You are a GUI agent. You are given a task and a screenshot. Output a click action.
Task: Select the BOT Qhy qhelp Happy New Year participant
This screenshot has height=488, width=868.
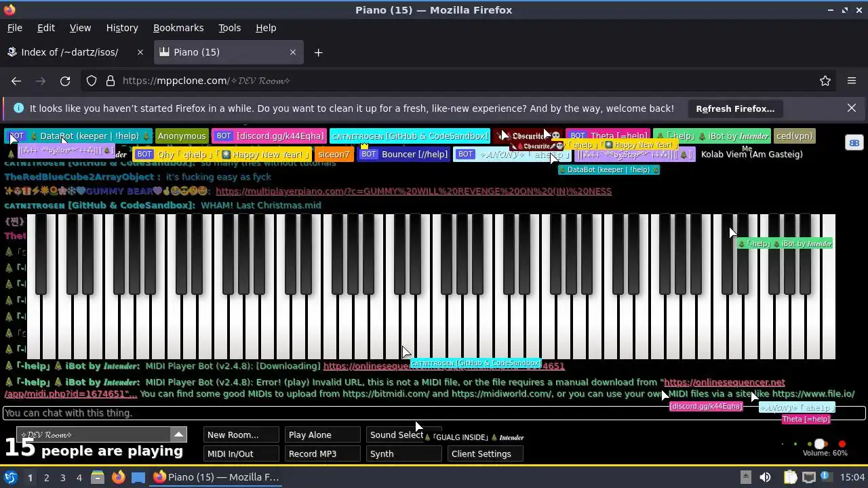click(222, 155)
